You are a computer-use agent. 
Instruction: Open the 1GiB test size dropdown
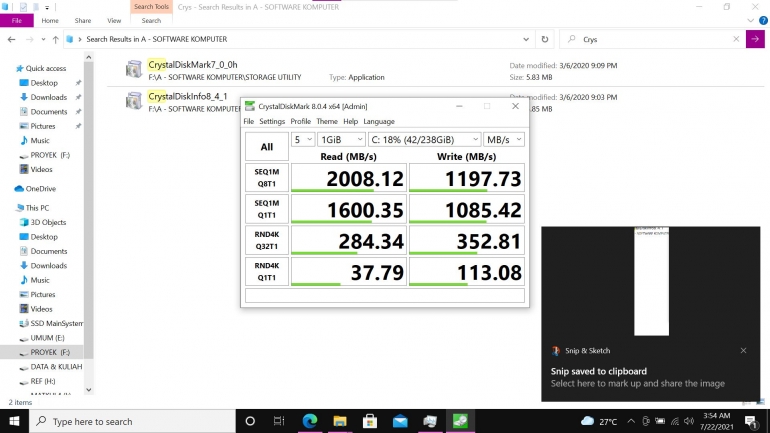[x=341, y=140]
